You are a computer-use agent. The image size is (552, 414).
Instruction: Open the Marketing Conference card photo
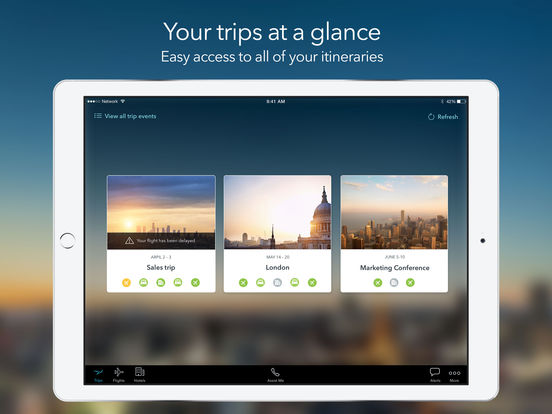pyautogui.click(x=394, y=212)
